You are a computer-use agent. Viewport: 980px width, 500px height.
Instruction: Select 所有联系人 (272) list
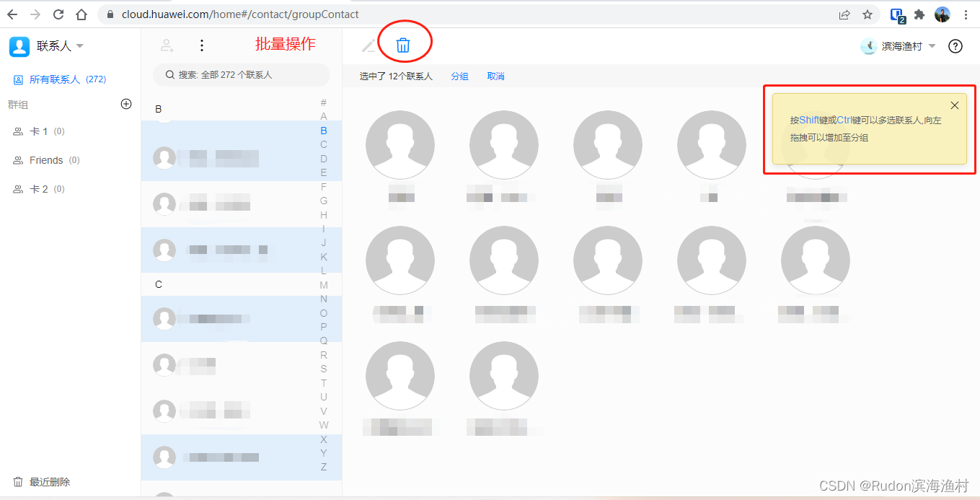[60, 79]
